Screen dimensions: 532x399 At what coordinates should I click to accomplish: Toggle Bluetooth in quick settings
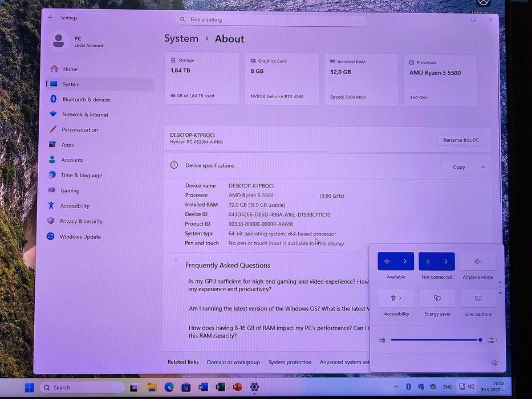click(x=428, y=261)
